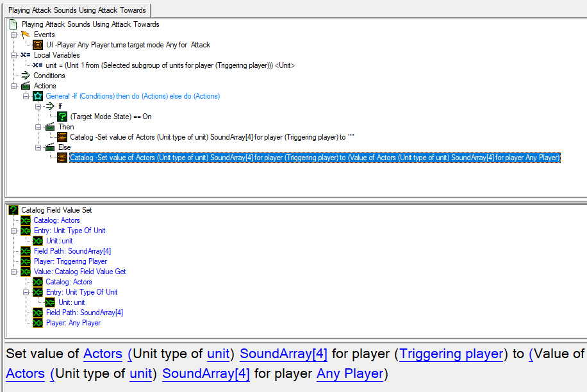Click the Triggering player link in expression
Image resolution: width=587 pixels, height=392 pixels.
[451, 354]
